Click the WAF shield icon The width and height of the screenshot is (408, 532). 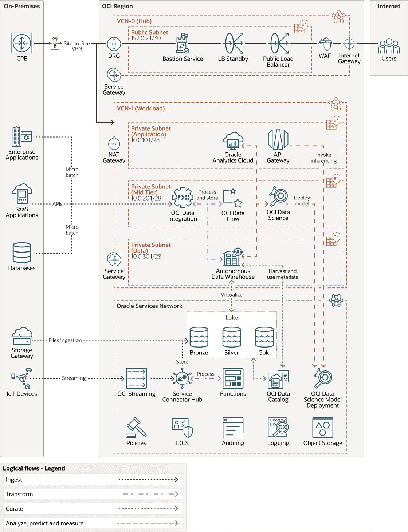click(x=325, y=44)
